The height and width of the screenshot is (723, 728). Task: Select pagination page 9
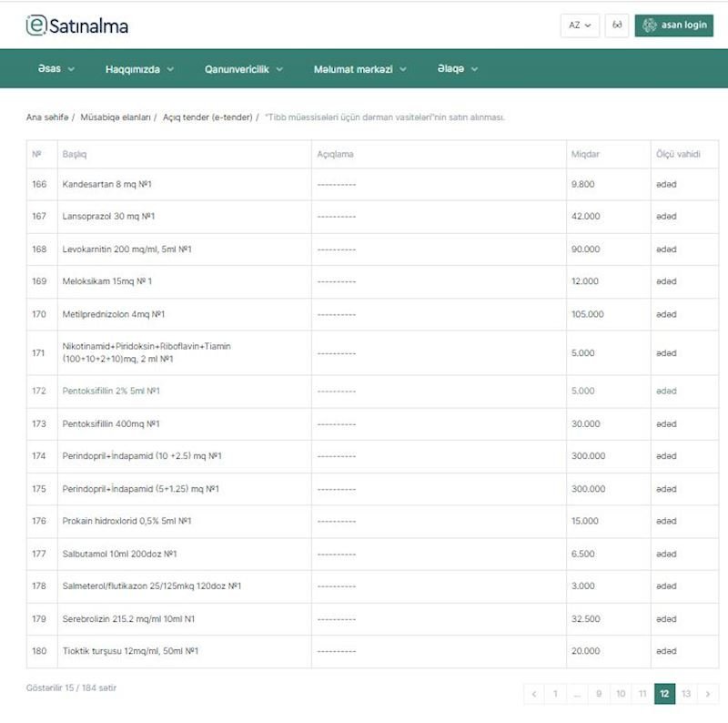click(x=599, y=694)
